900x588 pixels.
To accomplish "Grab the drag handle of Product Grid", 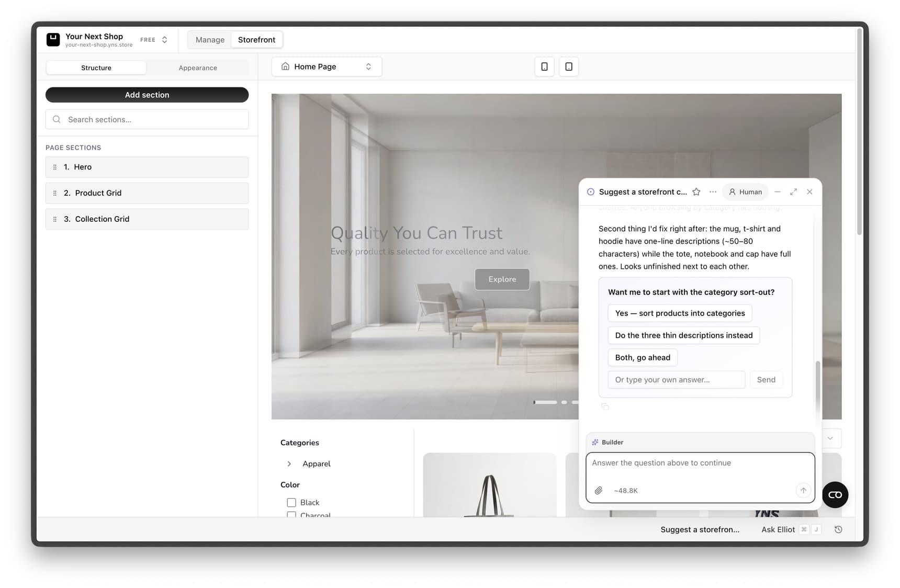I will [55, 193].
